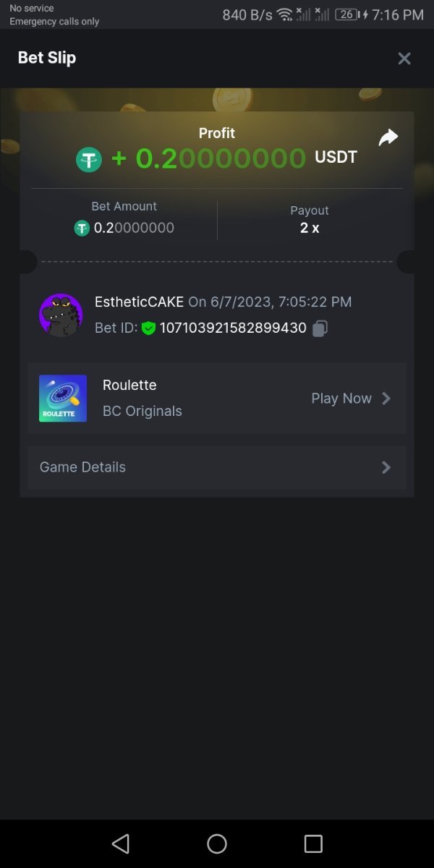Tap the chevron next to Play Now
Image resolution: width=434 pixels, height=868 pixels.
pos(386,399)
